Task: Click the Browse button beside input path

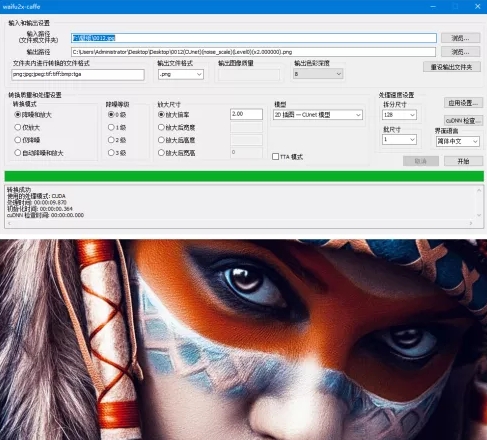Action: coord(460,38)
